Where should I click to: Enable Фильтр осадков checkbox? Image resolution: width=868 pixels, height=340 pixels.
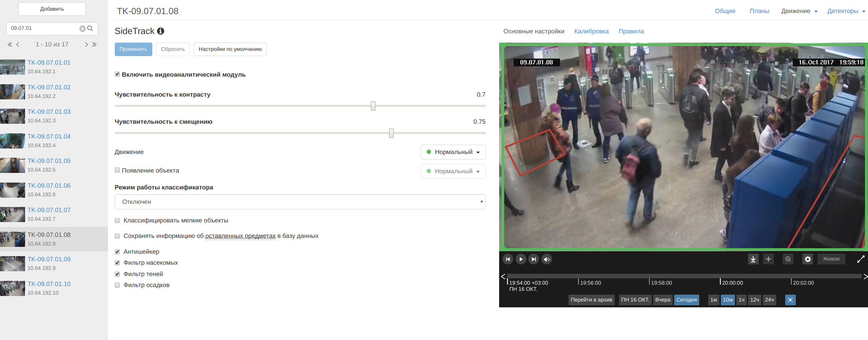[x=117, y=285]
